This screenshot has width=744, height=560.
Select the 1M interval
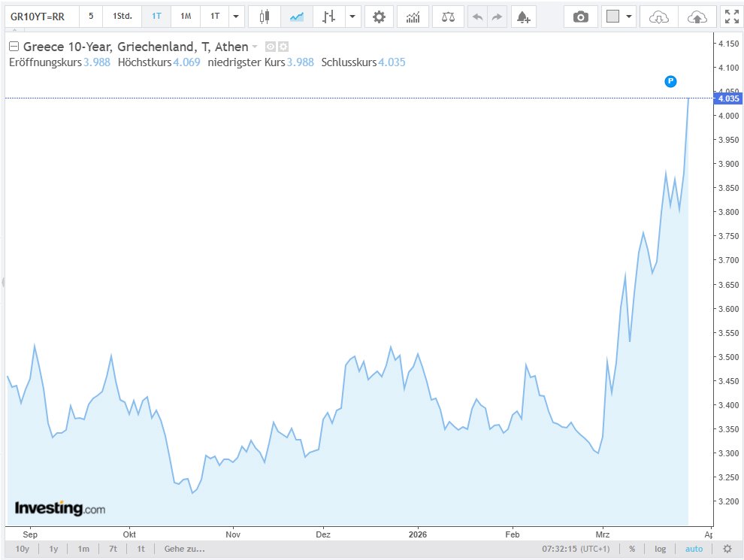click(186, 17)
